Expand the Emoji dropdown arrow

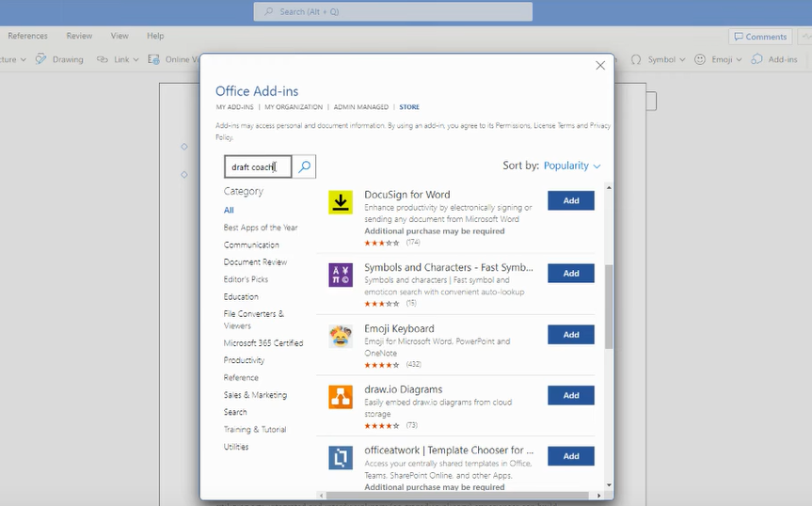[x=739, y=59]
